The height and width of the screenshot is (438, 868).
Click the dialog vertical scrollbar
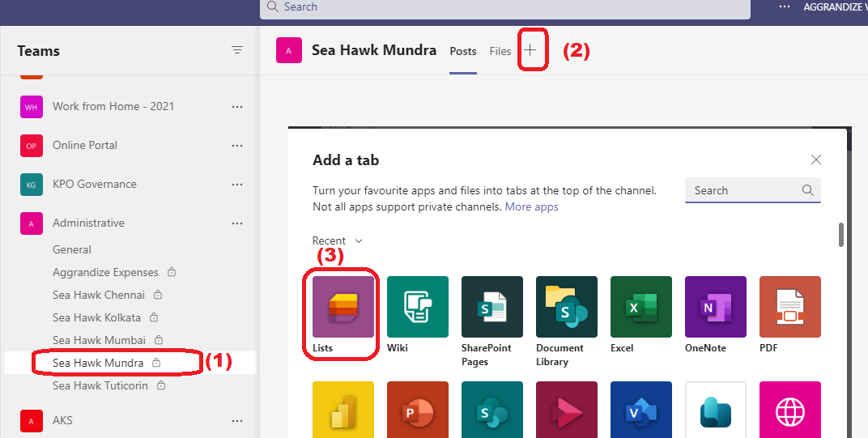[840, 235]
